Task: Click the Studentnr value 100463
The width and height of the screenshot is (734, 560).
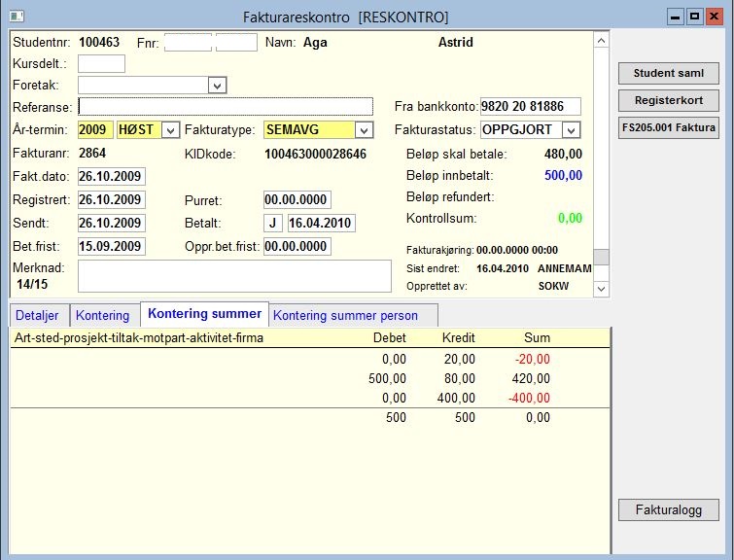Action: point(99,42)
